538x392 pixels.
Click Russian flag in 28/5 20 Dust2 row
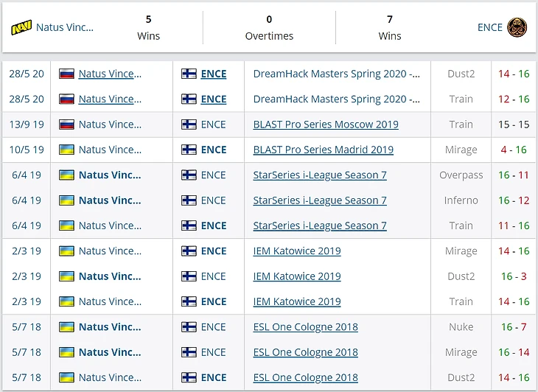[x=66, y=74]
